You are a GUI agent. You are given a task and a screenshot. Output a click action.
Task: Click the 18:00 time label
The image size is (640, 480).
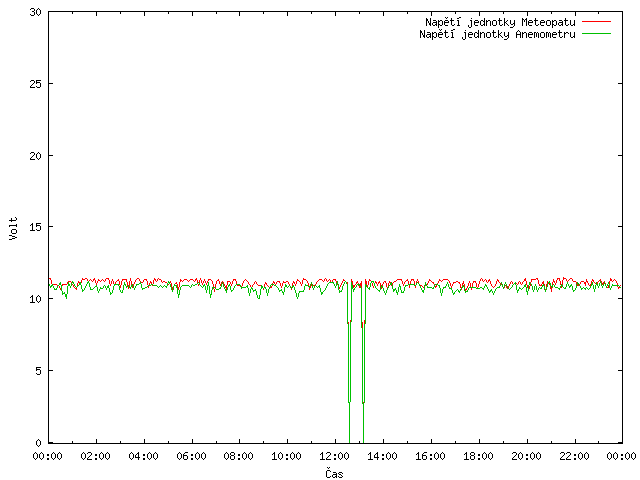click(478, 456)
